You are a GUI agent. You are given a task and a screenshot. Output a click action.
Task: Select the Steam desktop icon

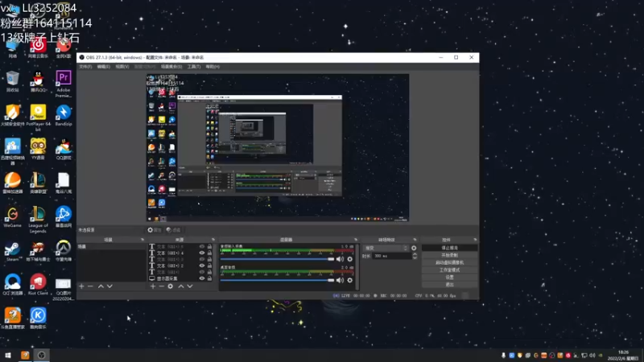click(12, 252)
